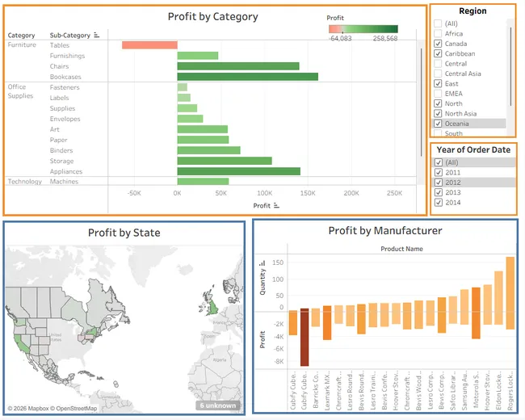Toggle the (All) checkbox under Year of Order Date
The height and width of the screenshot is (420, 525).
(x=439, y=162)
